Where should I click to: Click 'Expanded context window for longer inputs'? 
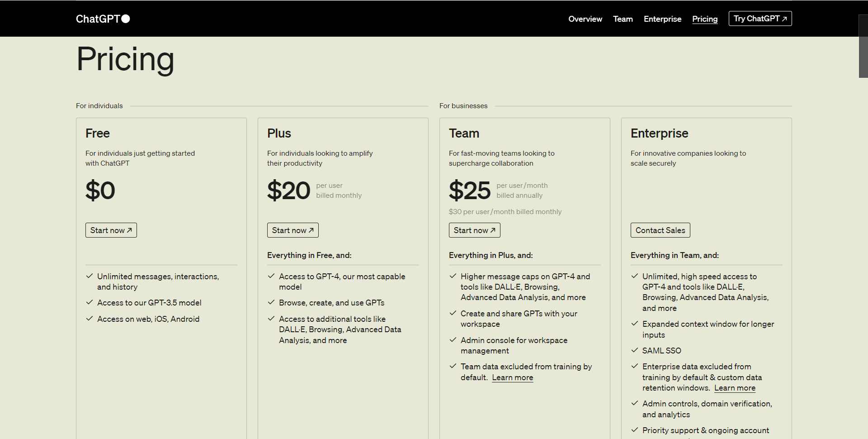tap(708, 329)
